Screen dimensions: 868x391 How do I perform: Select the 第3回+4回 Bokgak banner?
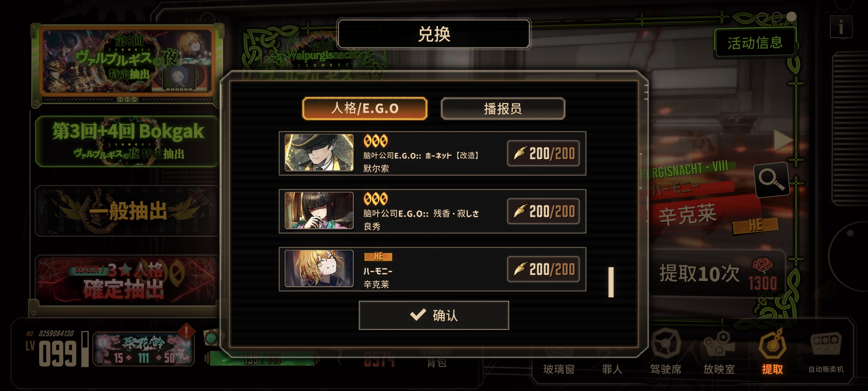[x=127, y=141]
